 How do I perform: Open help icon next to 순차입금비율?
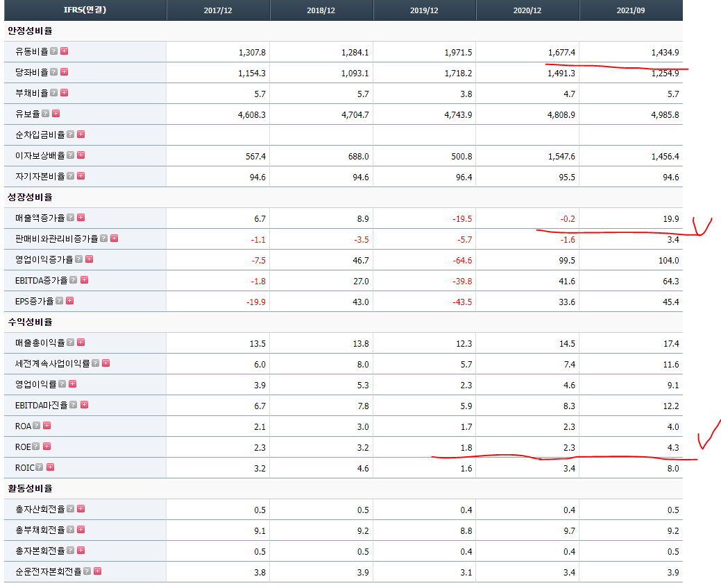point(70,134)
